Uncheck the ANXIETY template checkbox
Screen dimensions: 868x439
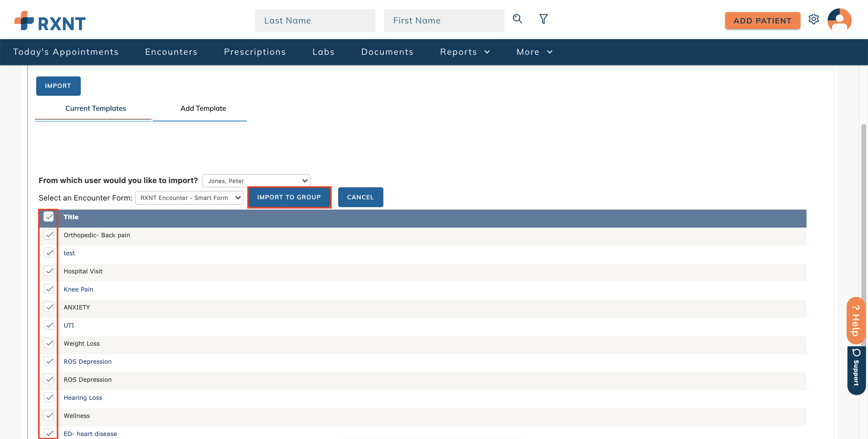pos(49,307)
